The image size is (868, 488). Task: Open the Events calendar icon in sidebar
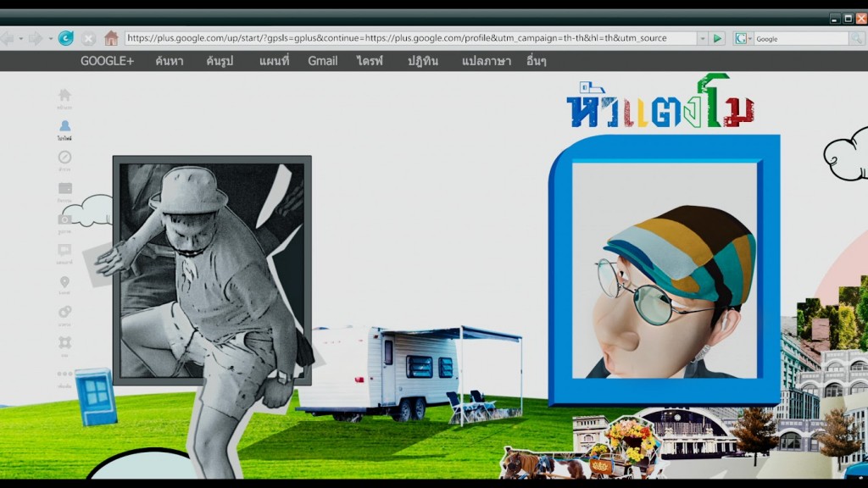[64, 189]
